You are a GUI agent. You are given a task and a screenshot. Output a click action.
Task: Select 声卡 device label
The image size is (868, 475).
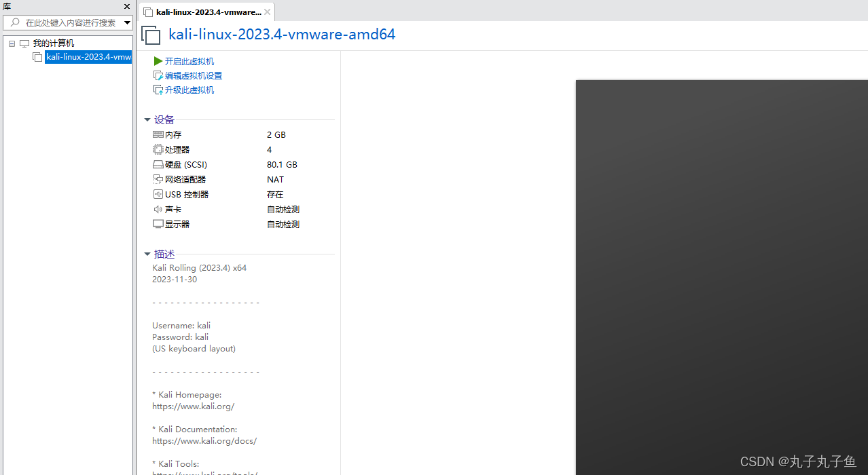click(173, 210)
